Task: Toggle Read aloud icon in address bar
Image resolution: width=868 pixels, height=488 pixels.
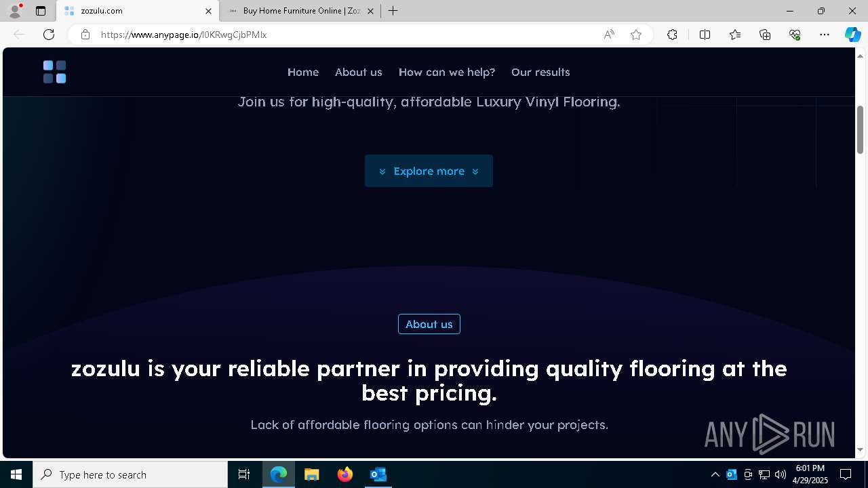Action: (x=609, y=35)
